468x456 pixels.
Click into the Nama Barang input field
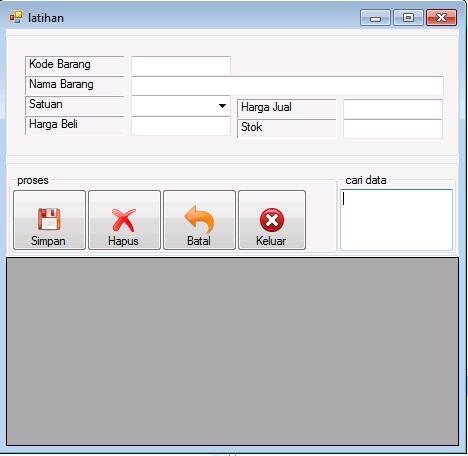[x=287, y=86]
